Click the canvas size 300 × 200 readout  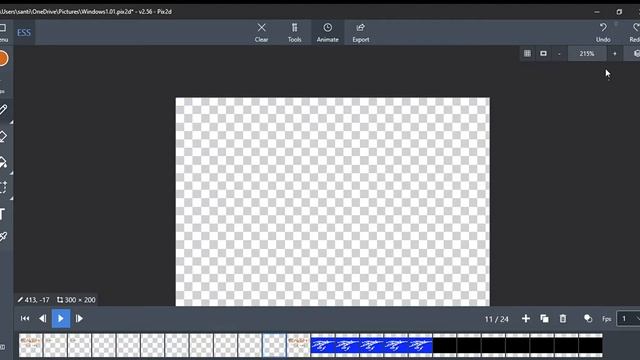tap(76, 300)
